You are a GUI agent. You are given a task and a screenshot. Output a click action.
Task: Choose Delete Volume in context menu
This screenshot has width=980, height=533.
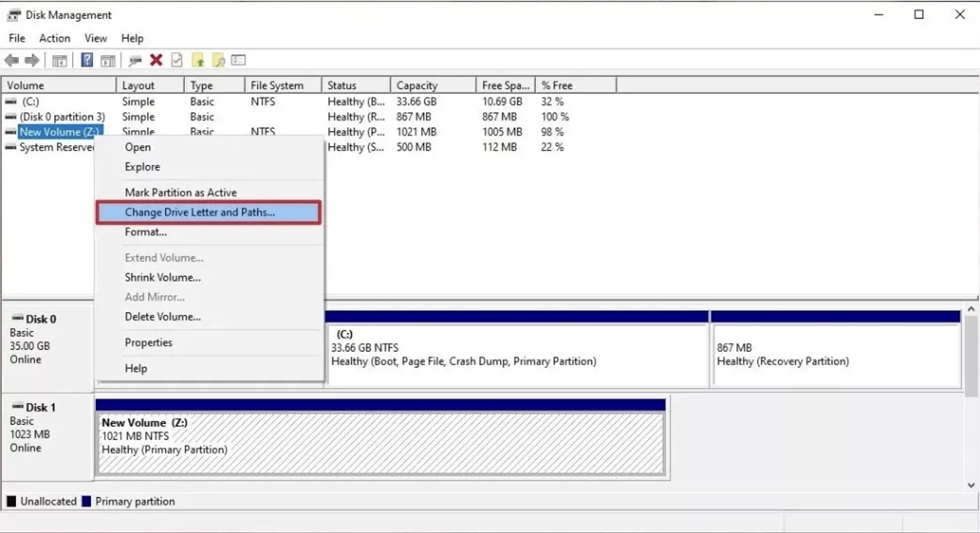point(163,317)
